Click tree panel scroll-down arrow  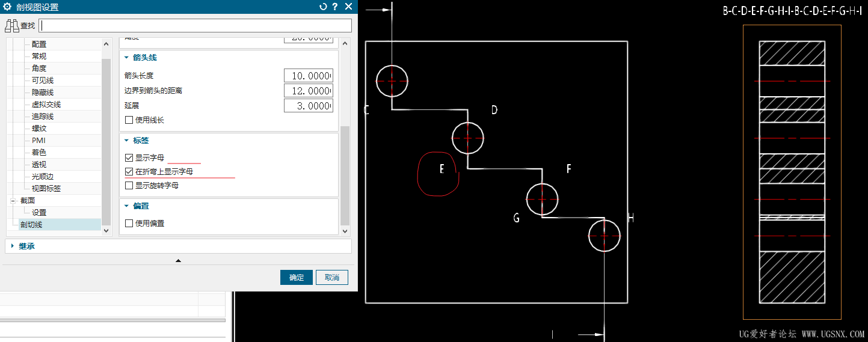(x=106, y=230)
